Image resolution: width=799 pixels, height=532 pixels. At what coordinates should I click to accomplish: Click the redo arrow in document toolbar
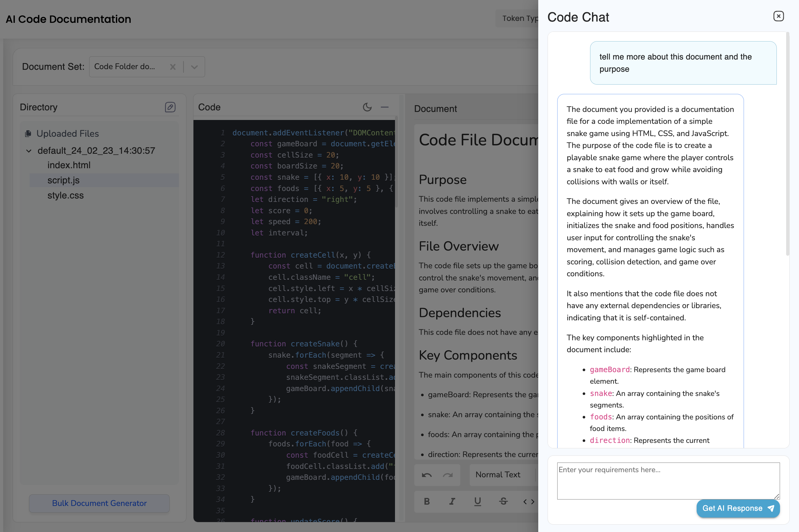[448, 475]
